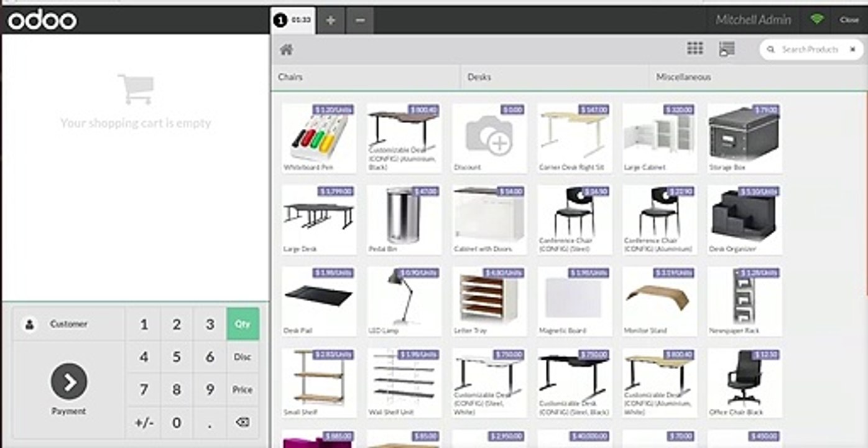
Task: Tap numpad key 1
Action: (144, 324)
